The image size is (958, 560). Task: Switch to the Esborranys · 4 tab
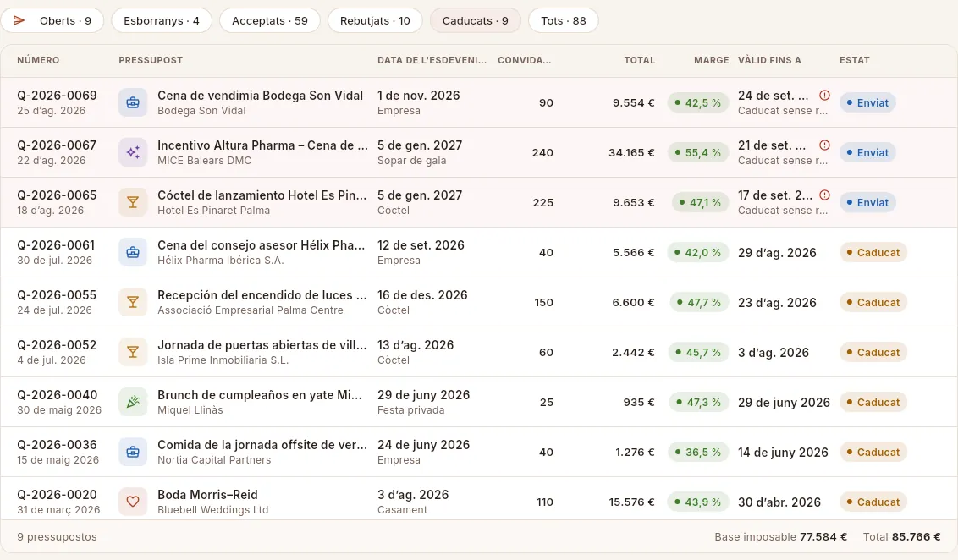pyautogui.click(x=162, y=21)
